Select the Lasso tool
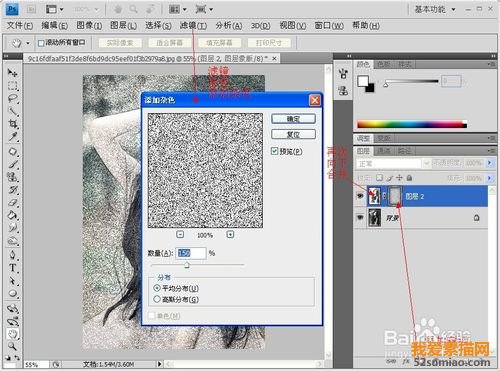Screen dimensions: 500x371 pyautogui.click(x=13, y=99)
